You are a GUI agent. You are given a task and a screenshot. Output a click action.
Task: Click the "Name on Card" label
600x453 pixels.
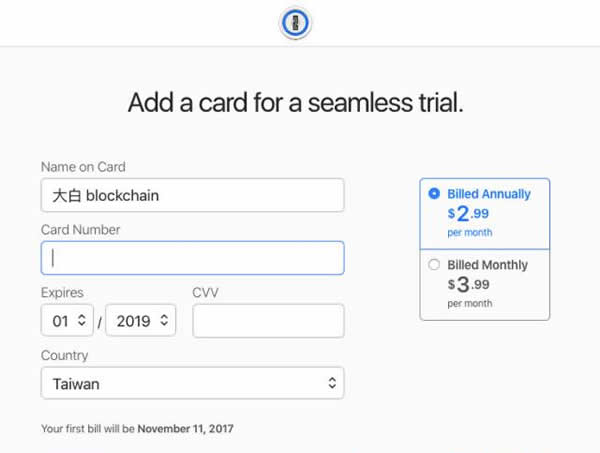pyautogui.click(x=83, y=167)
